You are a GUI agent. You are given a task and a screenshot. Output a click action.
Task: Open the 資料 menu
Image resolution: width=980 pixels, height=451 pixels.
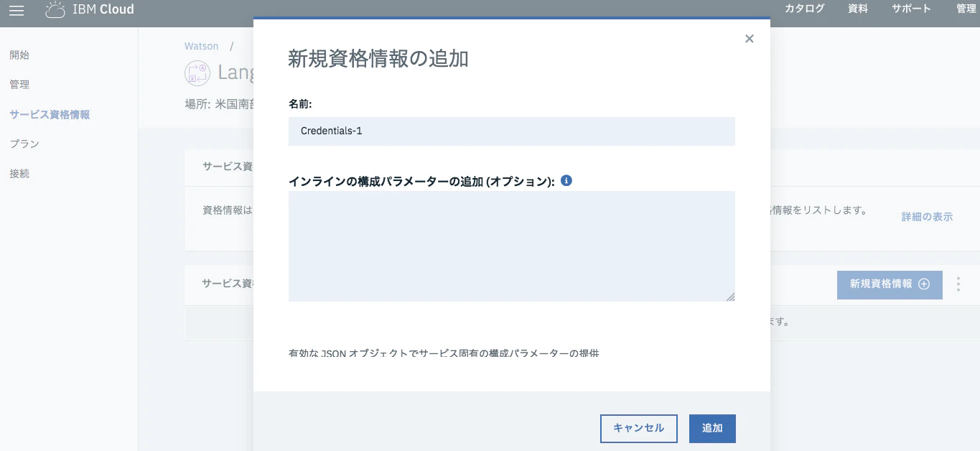(x=858, y=9)
